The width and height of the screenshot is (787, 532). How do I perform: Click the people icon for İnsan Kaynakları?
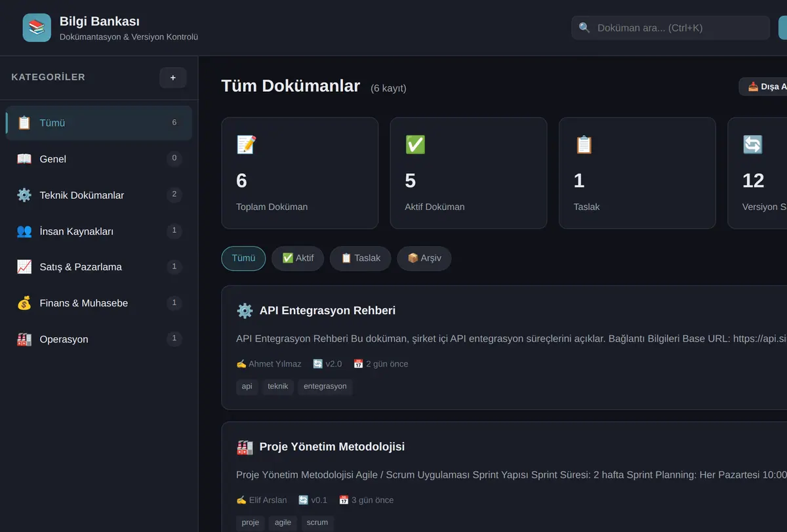point(24,231)
